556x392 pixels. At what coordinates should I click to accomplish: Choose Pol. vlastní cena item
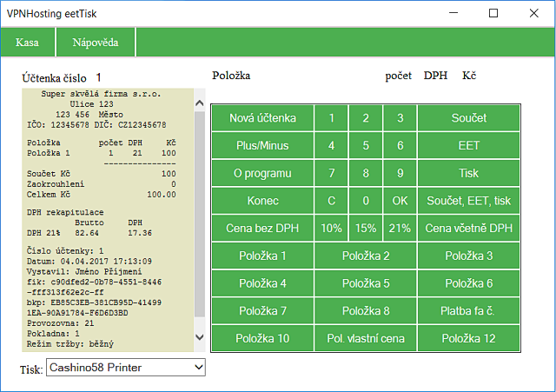tap(366, 338)
